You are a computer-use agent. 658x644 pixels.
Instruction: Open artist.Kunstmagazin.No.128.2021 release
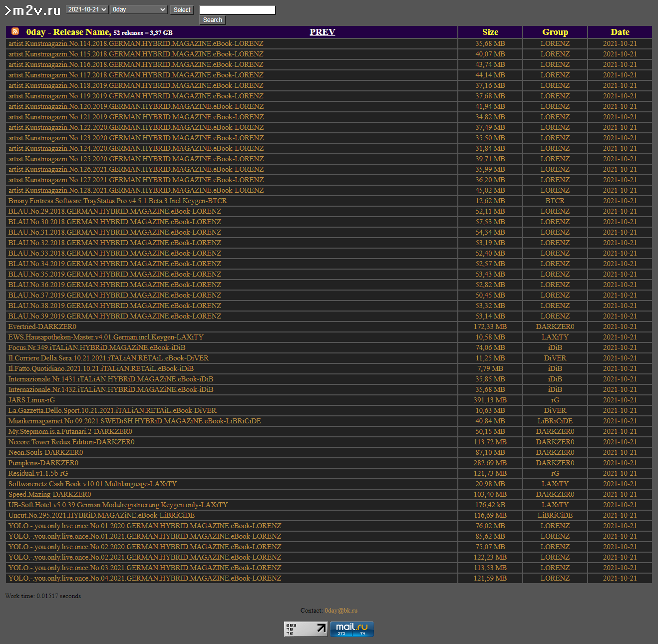coord(136,190)
